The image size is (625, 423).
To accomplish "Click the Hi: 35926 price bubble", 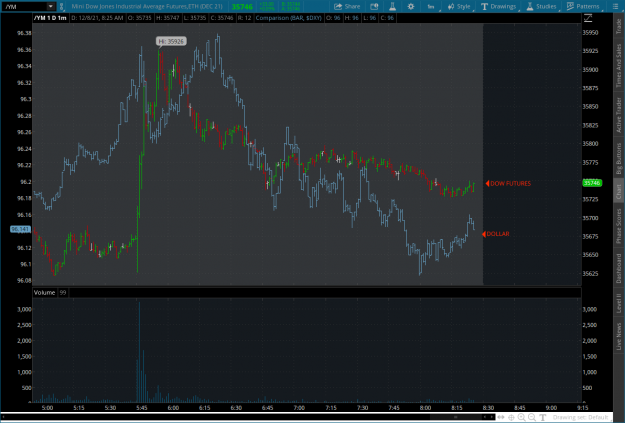I will [x=171, y=41].
